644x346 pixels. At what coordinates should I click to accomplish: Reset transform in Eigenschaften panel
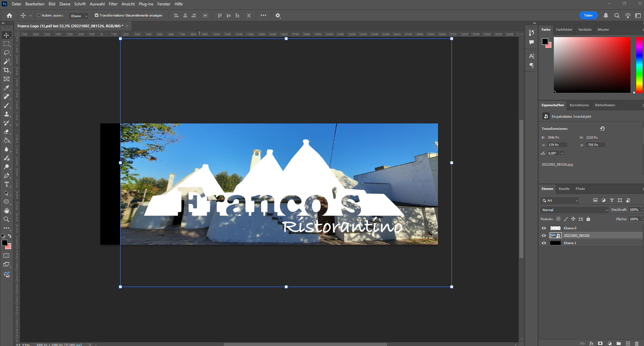(x=602, y=128)
